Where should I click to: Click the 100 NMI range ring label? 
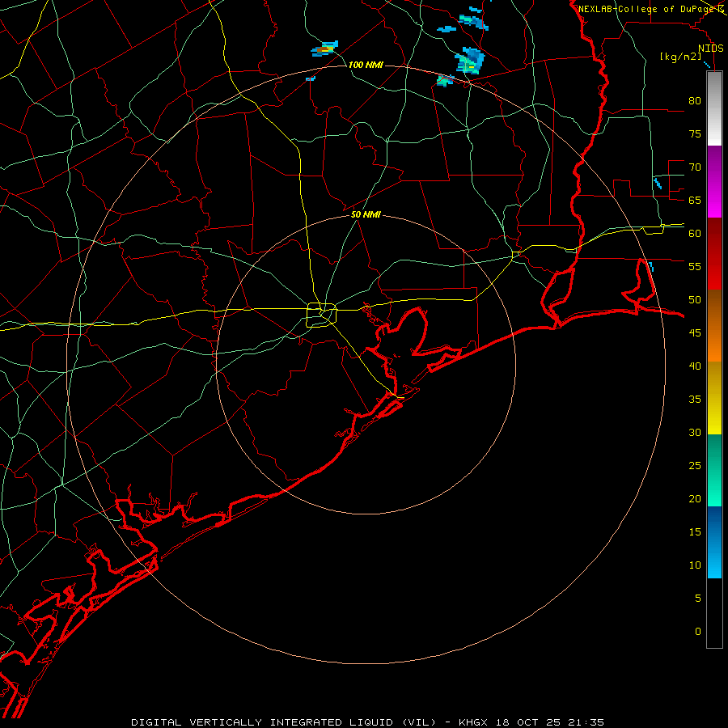click(x=366, y=65)
